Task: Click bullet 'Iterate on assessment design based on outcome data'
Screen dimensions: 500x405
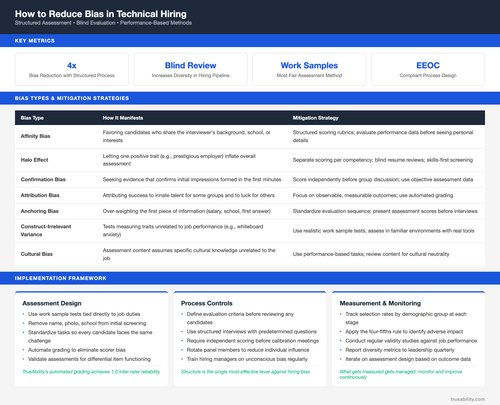Action: pyautogui.click(x=408, y=359)
